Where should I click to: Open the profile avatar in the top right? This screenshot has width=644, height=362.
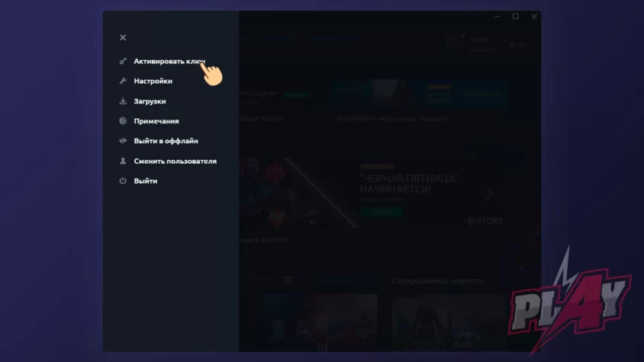pyautogui.click(x=455, y=43)
